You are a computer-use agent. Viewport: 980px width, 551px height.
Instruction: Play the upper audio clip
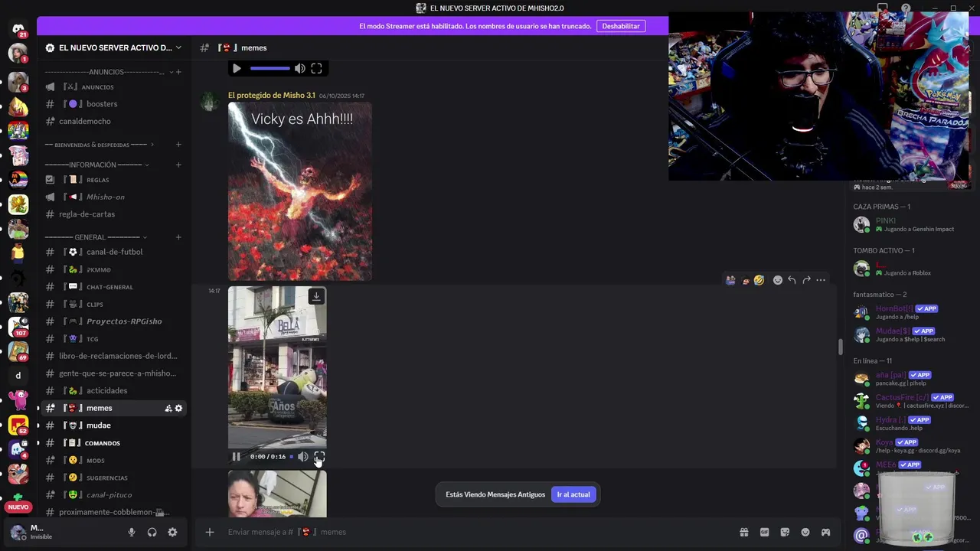[237, 69]
